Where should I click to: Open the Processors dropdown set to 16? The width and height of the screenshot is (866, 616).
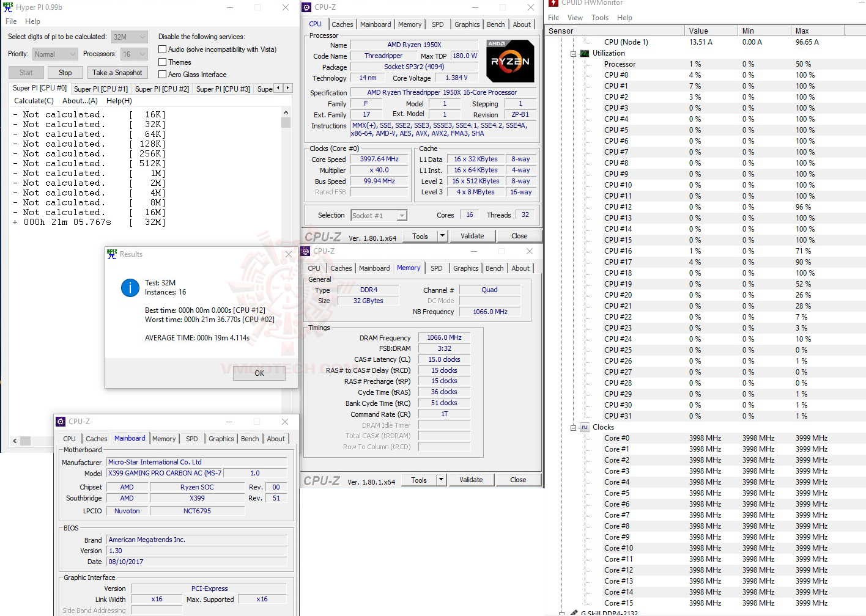tap(134, 54)
